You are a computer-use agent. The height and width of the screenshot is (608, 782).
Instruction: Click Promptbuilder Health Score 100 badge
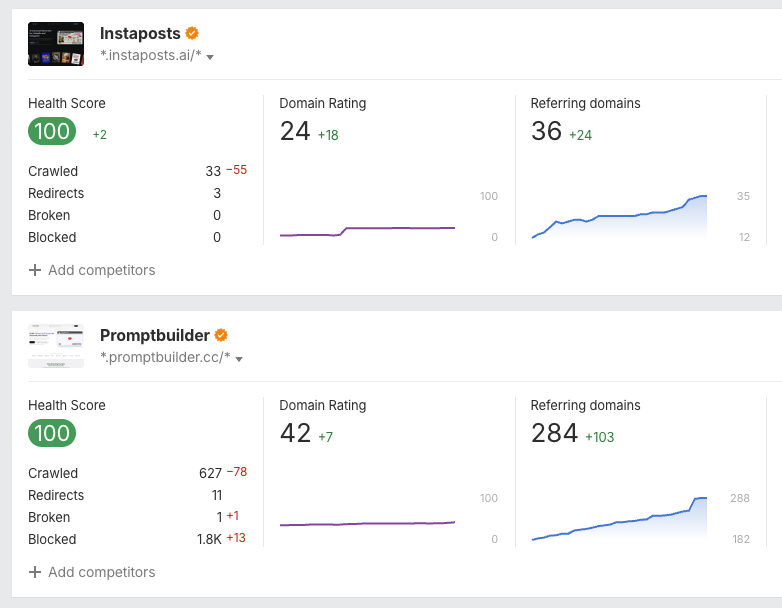click(x=52, y=433)
